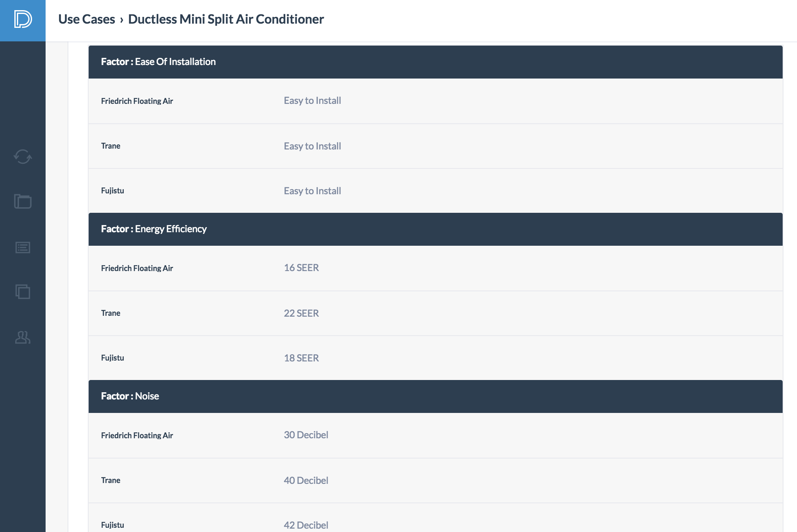
Task: Click Easy to Install value for Fujistu
Action: coord(312,191)
